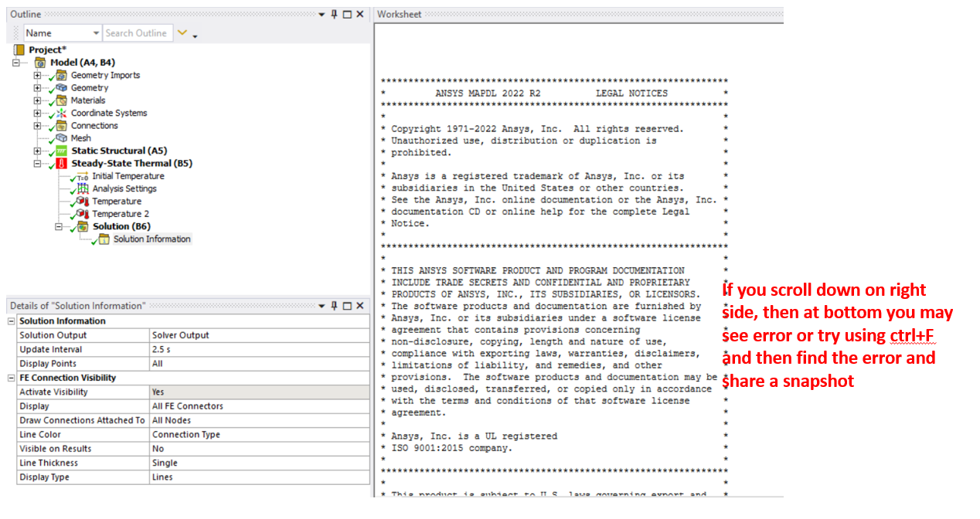This screenshot has height=519, width=980.
Task: Click the Solution Information icon
Action: click(104, 239)
